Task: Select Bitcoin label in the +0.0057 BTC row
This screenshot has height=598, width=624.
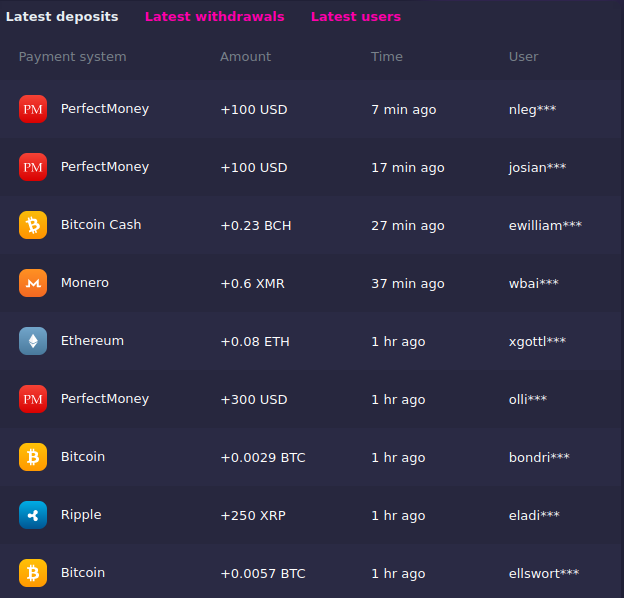Action: coord(83,573)
